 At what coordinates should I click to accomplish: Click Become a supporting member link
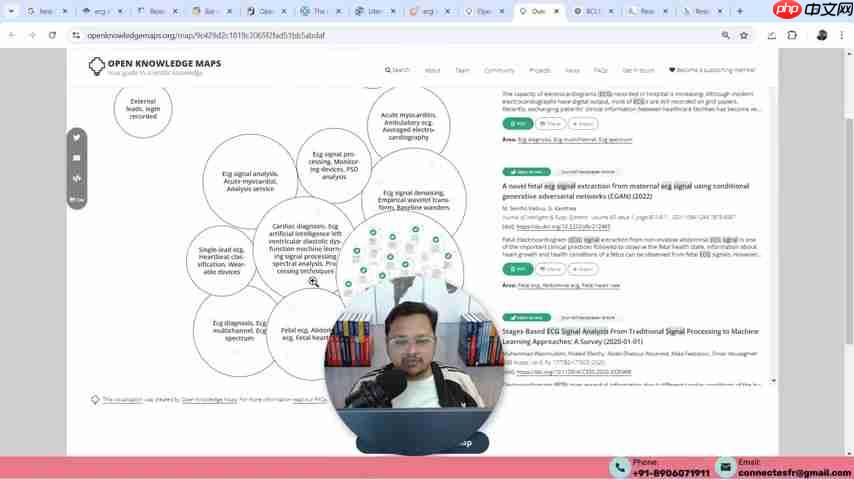tap(712, 70)
